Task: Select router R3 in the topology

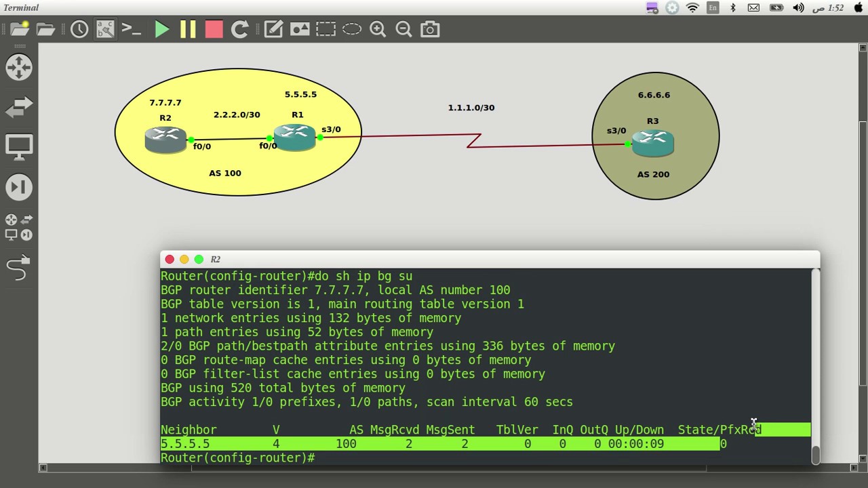Action: 652,144
